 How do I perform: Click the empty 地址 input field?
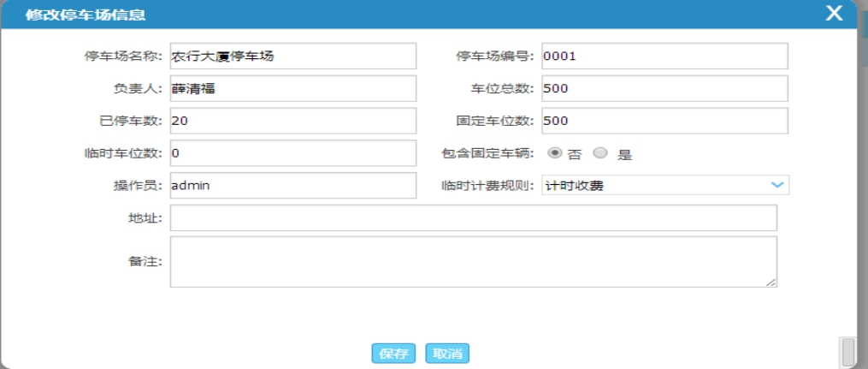[473, 217]
